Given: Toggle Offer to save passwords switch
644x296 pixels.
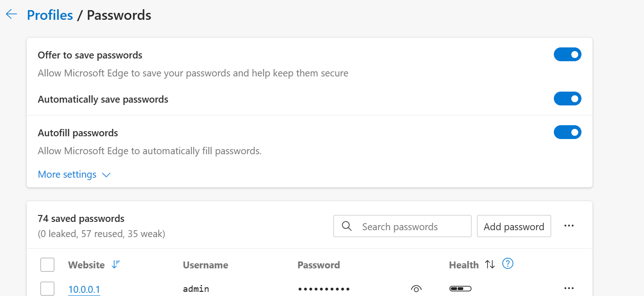Looking at the screenshot, I should [x=568, y=55].
